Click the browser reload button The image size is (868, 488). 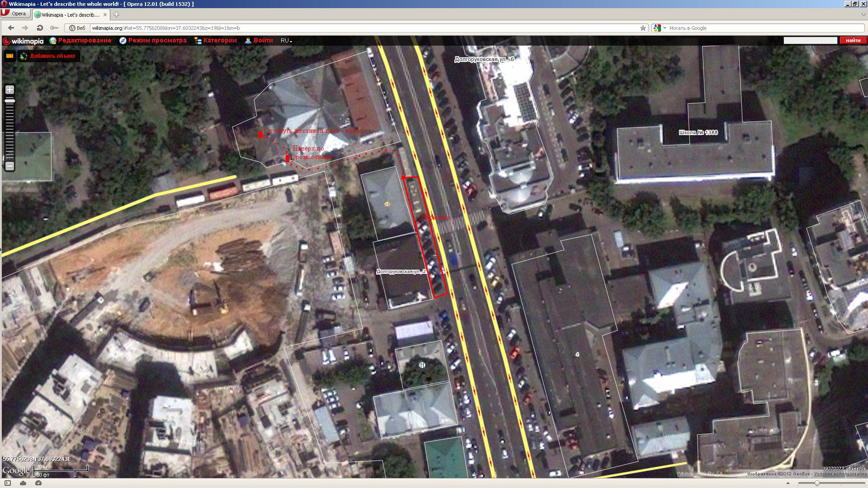click(x=40, y=28)
